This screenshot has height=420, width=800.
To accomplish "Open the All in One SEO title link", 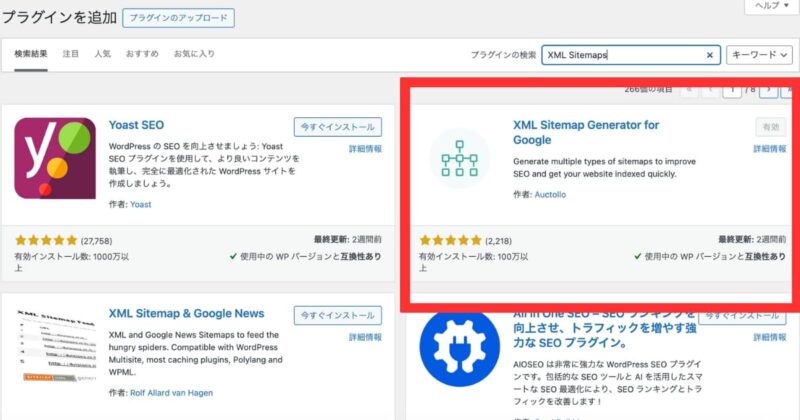I will pos(605,329).
